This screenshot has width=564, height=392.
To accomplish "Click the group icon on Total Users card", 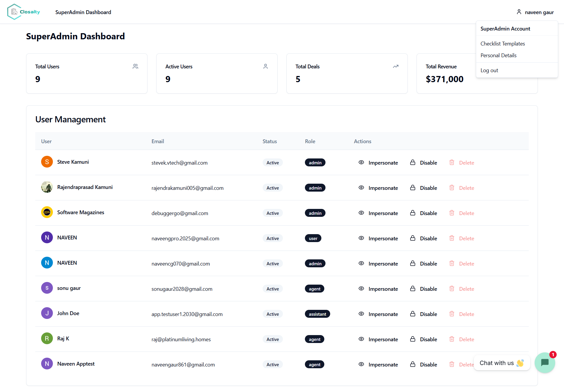I will coord(135,66).
